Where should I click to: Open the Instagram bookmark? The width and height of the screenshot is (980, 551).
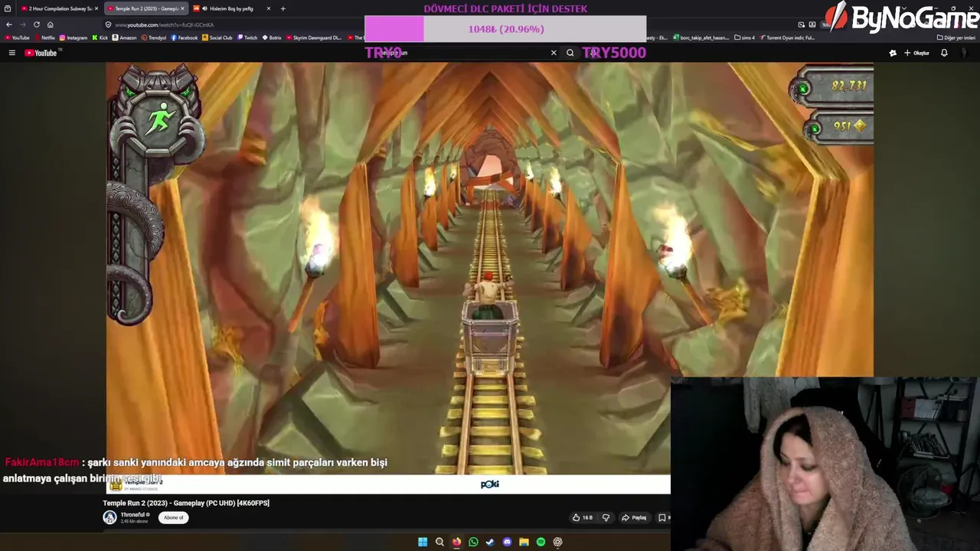click(73, 37)
